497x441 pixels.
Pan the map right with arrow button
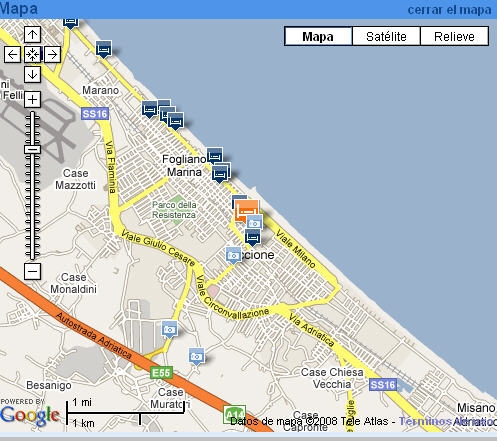[52, 54]
